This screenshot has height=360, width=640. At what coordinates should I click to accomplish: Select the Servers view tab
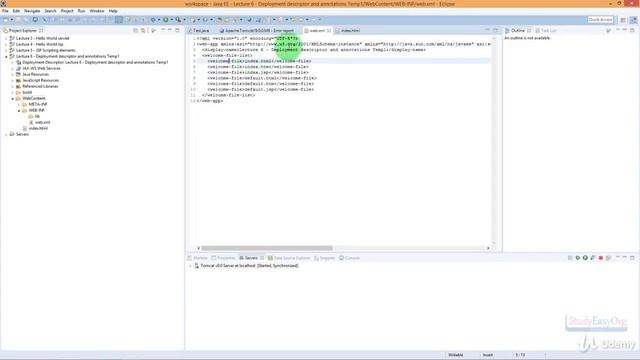[x=251, y=258]
